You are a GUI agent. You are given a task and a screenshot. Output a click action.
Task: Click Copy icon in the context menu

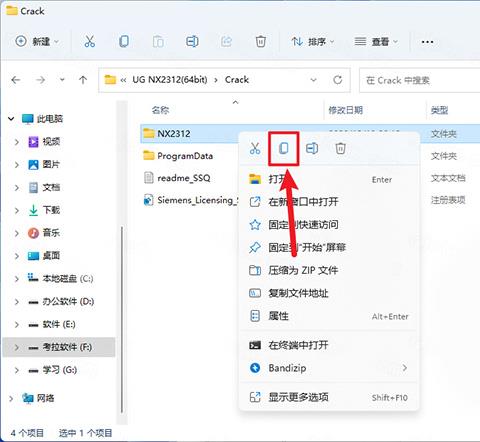click(284, 148)
